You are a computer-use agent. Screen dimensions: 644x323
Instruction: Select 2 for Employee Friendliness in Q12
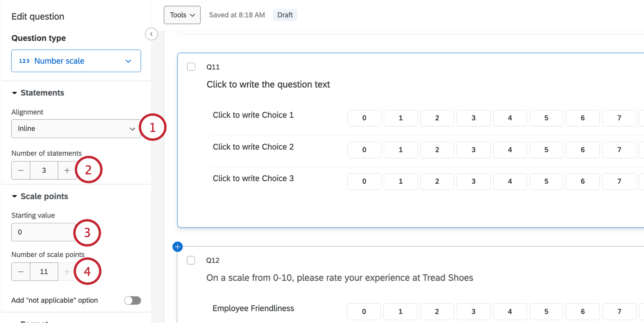(x=437, y=312)
